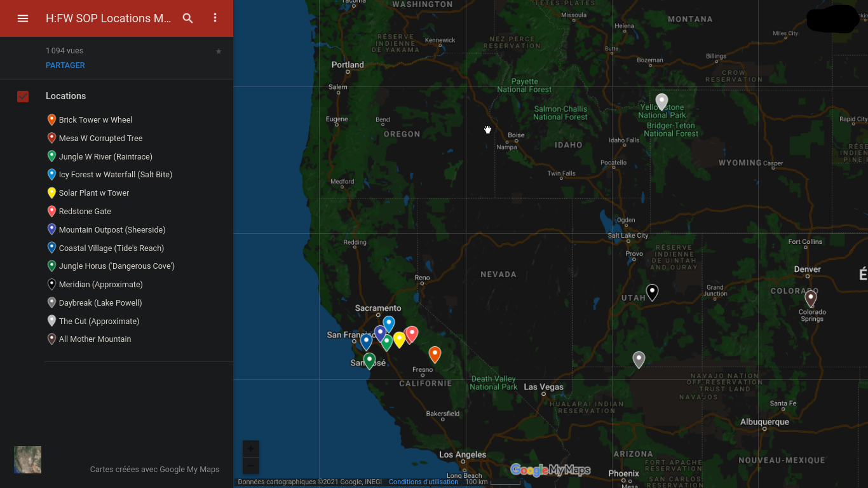Click the red-pink map pin east of the yellow pin
Screen dimensions: 868x488
click(x=412, y=334)
